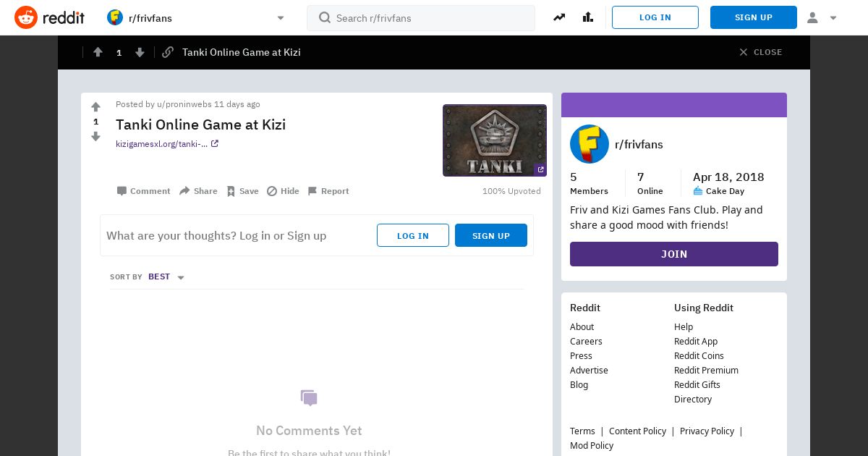
Task: Click the external link icon beside URL
Action: click(215, 143)
